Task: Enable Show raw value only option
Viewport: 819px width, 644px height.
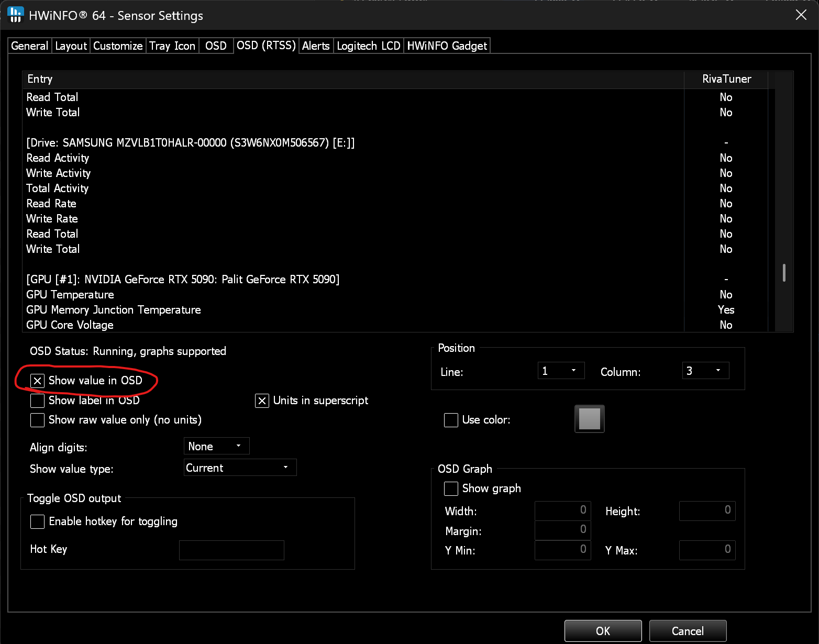Action: (37, 420)
